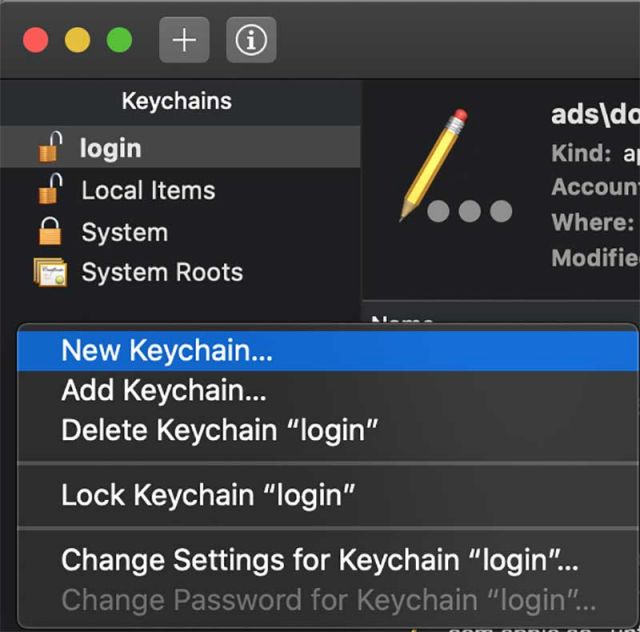The image size is (640, 632).
Task: Click the Where label in details
Action: [x=593, y=222]
